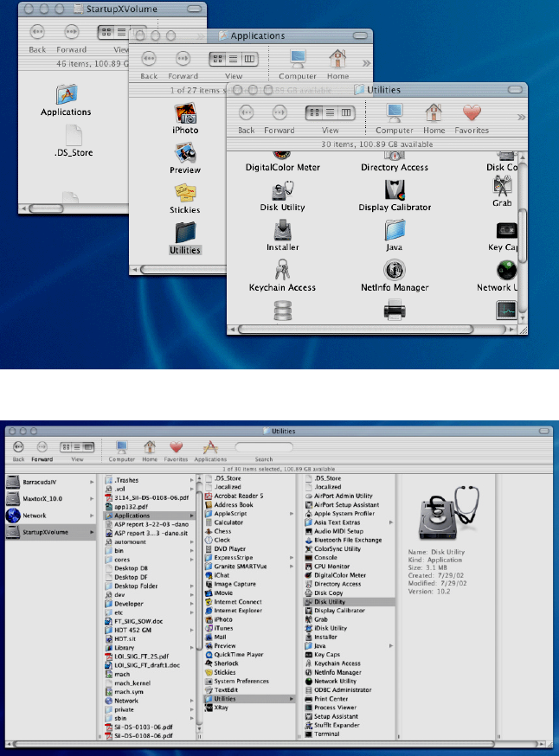The width and height of the screenshot is (559, 756).
Task: Select Terminal in the Utilities column
Action: coord(327,733)
